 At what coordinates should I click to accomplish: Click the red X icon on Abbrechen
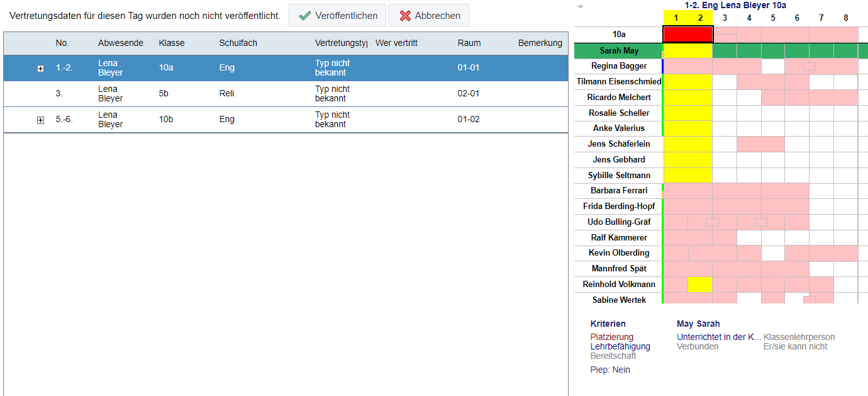point(405,16)
